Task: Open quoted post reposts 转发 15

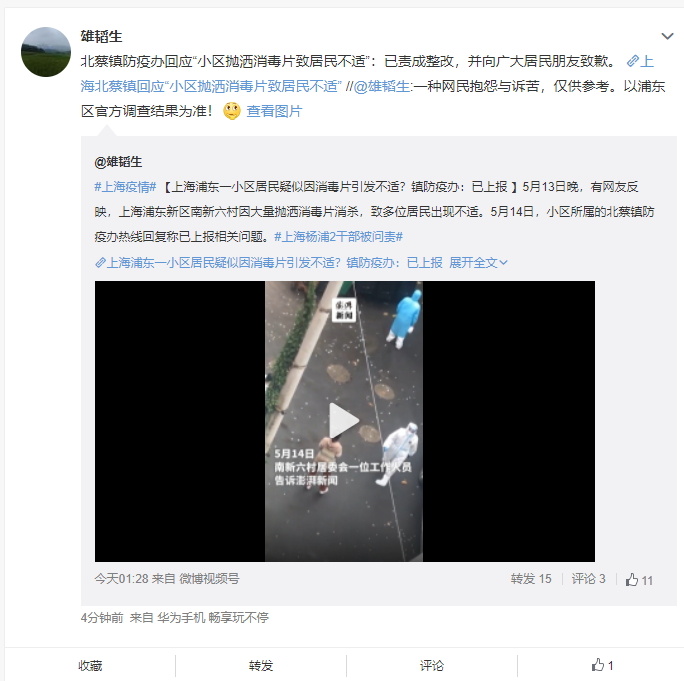Action: coord(531,579)
